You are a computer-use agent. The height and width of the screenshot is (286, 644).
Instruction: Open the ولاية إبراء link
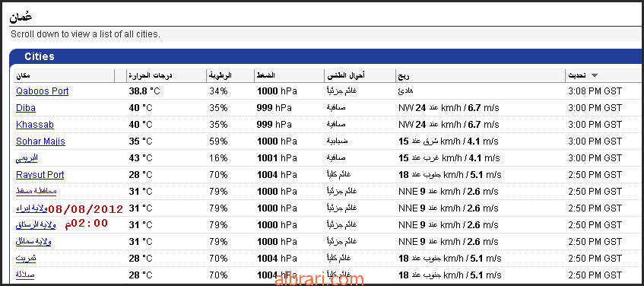(x=32, y=208)
